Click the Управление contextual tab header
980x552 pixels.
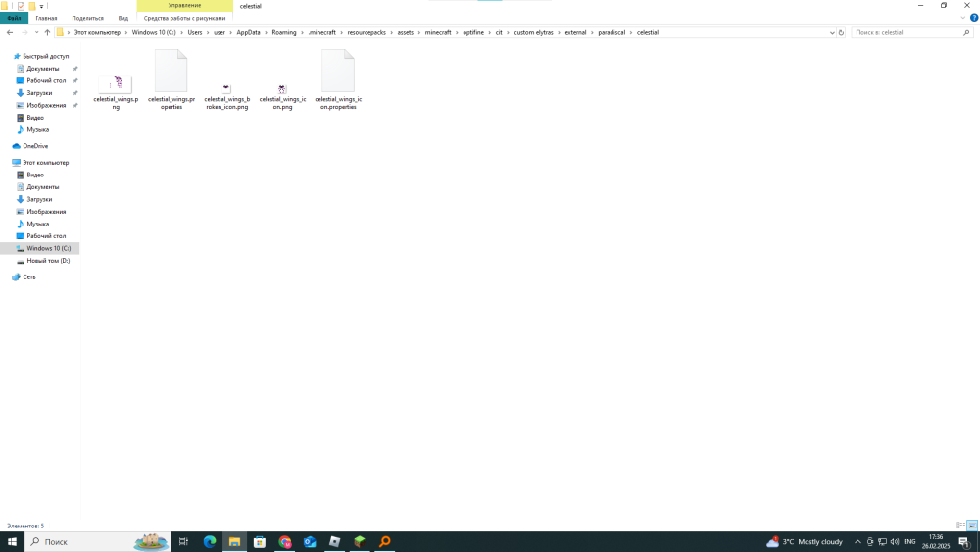tap(184, 6)
